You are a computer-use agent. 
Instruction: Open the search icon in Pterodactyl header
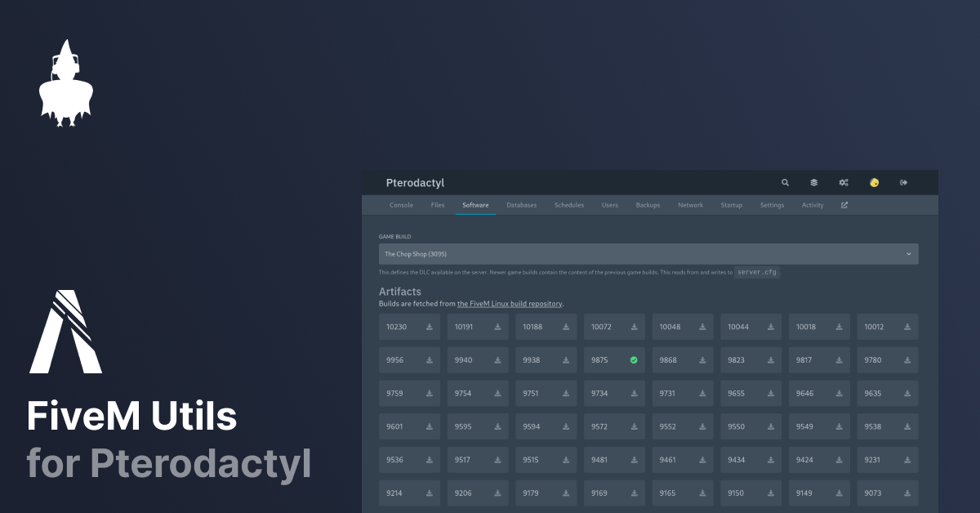pos(786,183)
